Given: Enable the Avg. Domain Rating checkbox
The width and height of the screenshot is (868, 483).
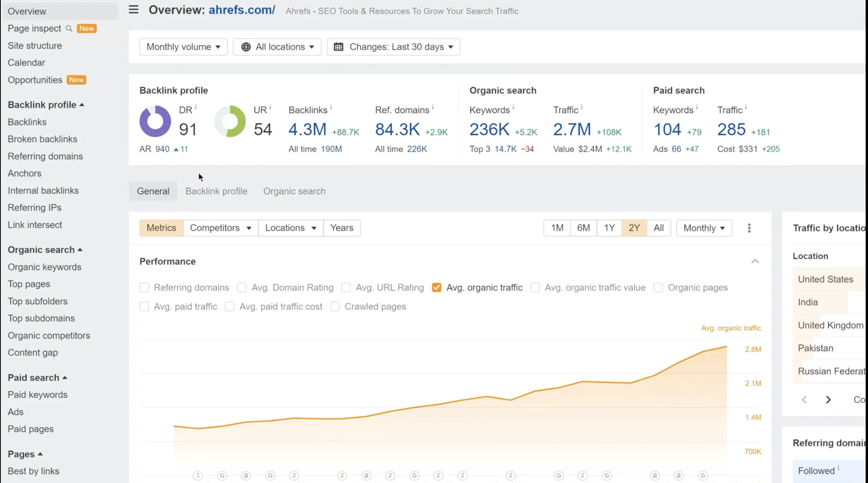Looking at the screenshot, I should (x=242, y=288).
